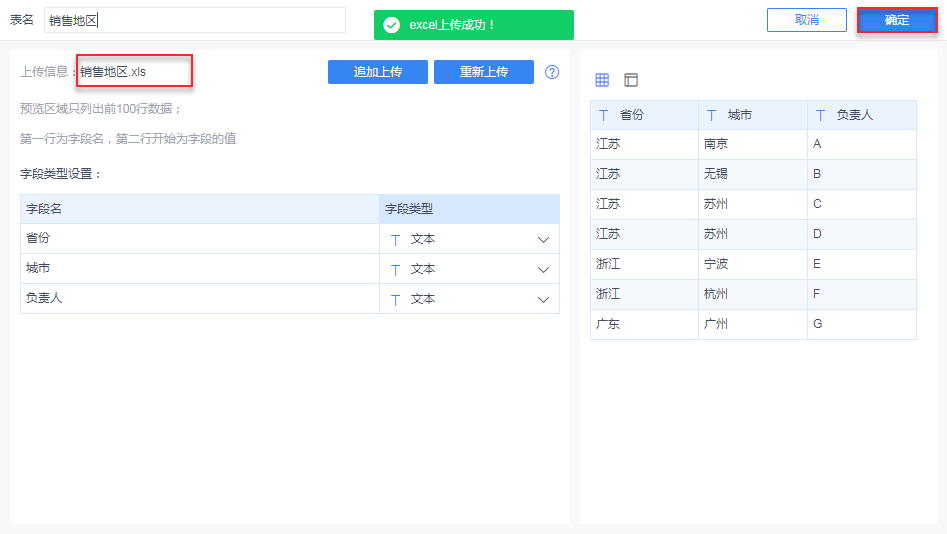The image size is (947, 534).
Task: Switch to layout view icon
Action: tap(630, 80)
